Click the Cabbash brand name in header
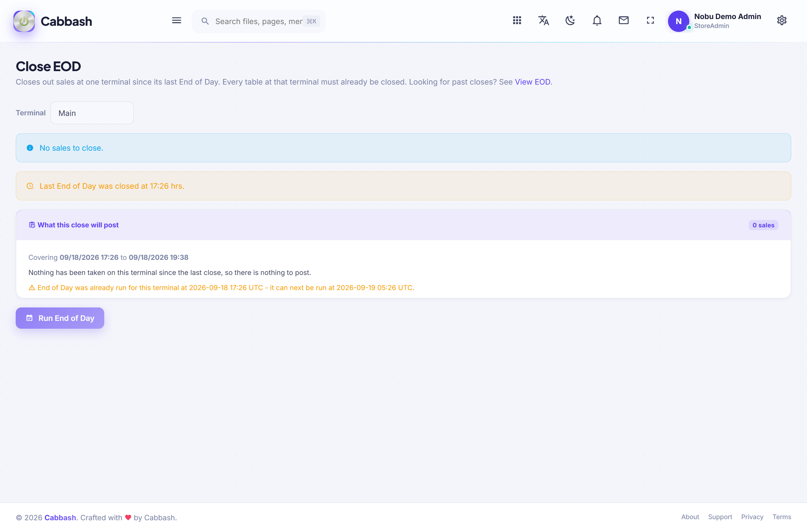 [66, 21]
